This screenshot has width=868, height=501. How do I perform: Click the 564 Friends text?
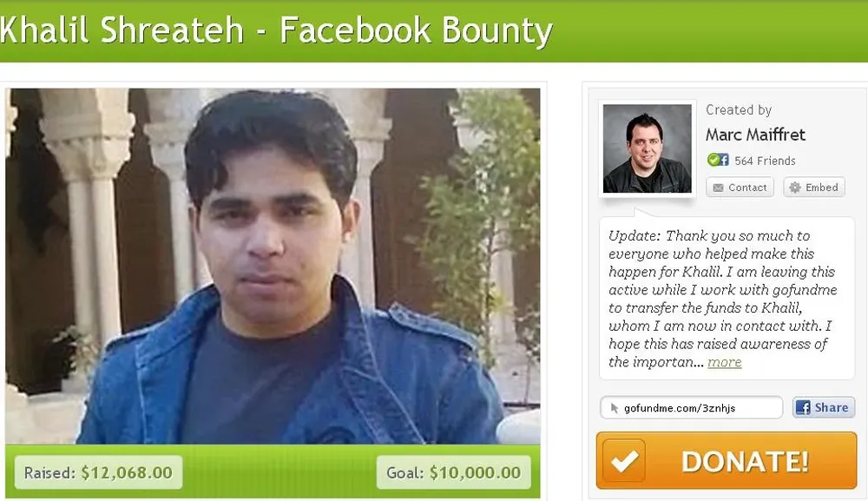pyautogui.click(x=765, y=162)
